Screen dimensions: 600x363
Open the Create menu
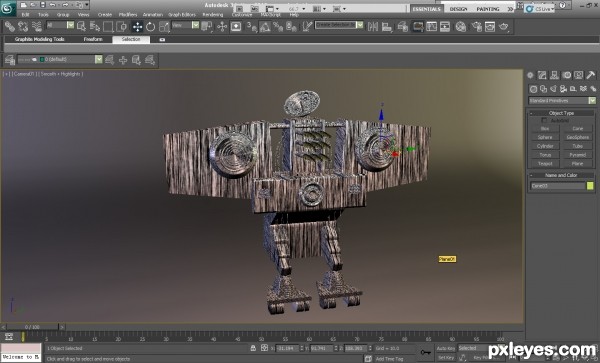click(x=104, y=15)
